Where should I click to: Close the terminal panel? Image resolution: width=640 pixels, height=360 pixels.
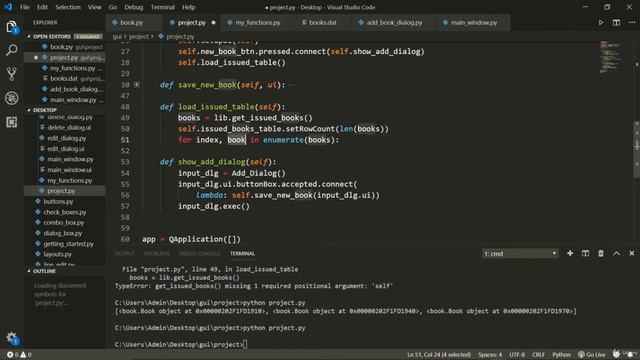[631, 253]
